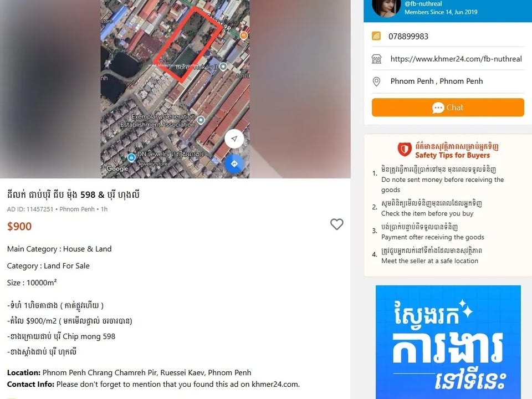Click the land map listing image
This screenshot has width=532, height=399.
pyautogui.click(x=175, y=89)
